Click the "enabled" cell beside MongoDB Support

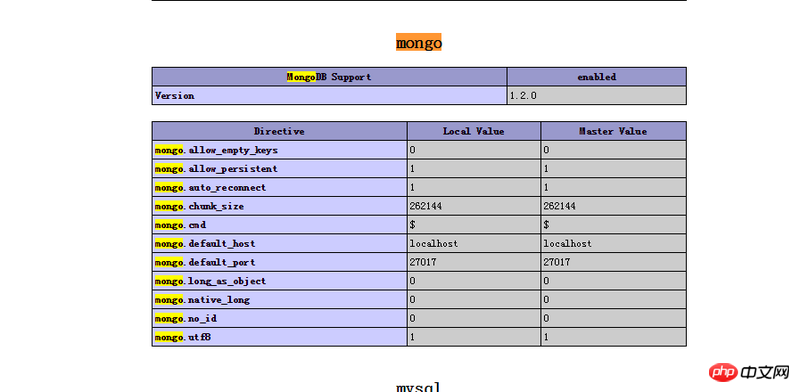(596, 77)
